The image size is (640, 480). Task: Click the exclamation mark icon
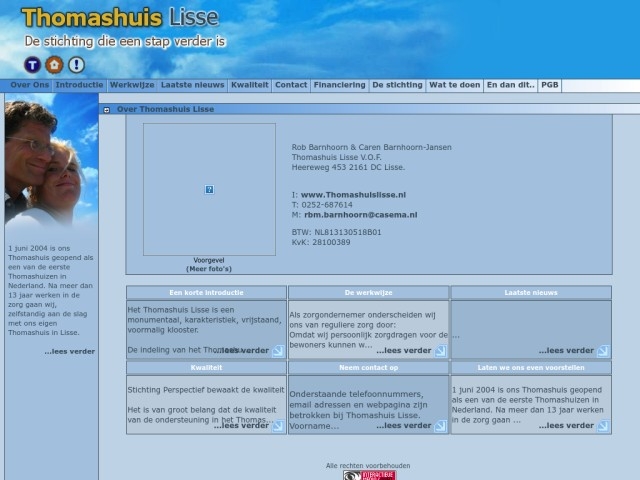(76, 65)
